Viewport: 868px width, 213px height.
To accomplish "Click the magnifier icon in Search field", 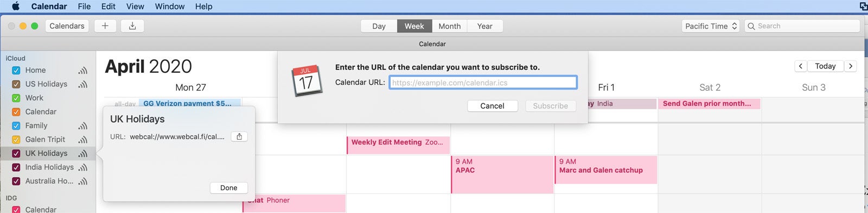I will (x=751, y=26).
